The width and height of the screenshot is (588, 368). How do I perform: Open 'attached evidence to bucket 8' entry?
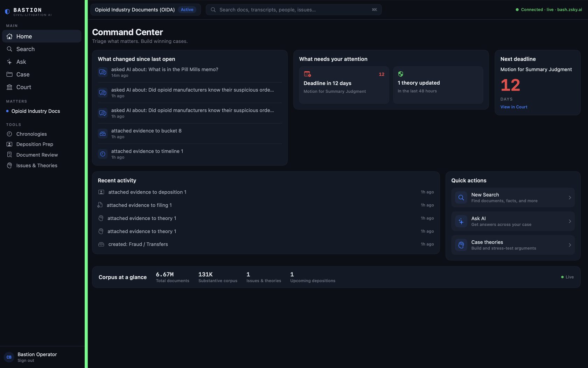click(x=190, y=134)
